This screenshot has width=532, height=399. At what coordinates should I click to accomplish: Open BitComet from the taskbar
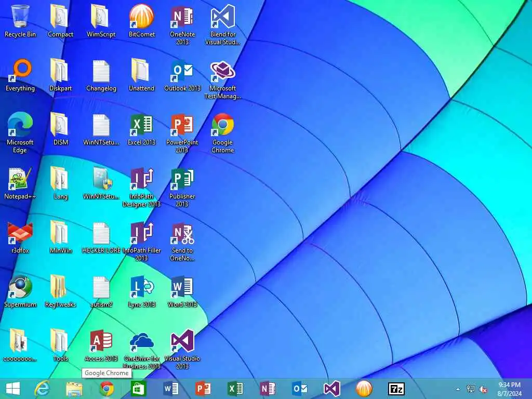364,389
